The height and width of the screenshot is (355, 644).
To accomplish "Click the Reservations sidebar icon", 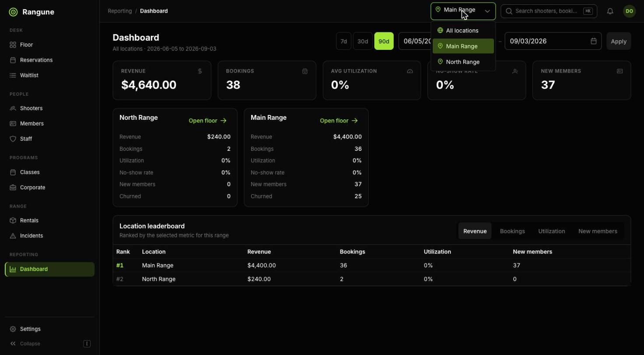I will tap(13, 60).
